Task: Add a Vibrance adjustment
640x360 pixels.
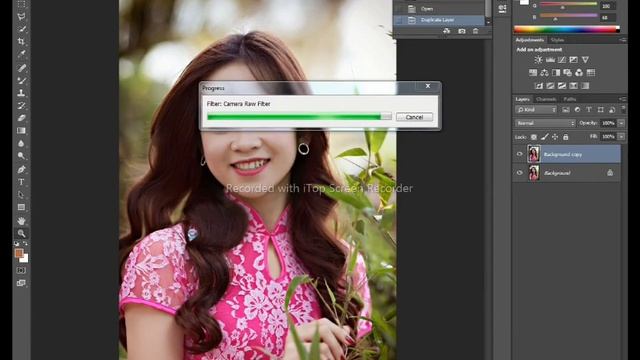Action: pyautogui.click(x=585, y=60)
